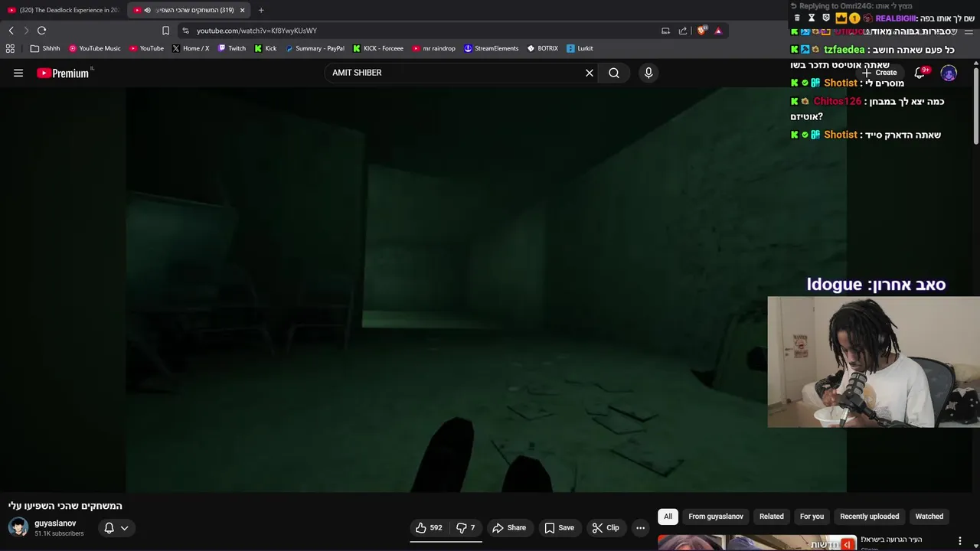Open Home / X bookmark
Viewport: 980px width, 551px height.
coord(191,48)
